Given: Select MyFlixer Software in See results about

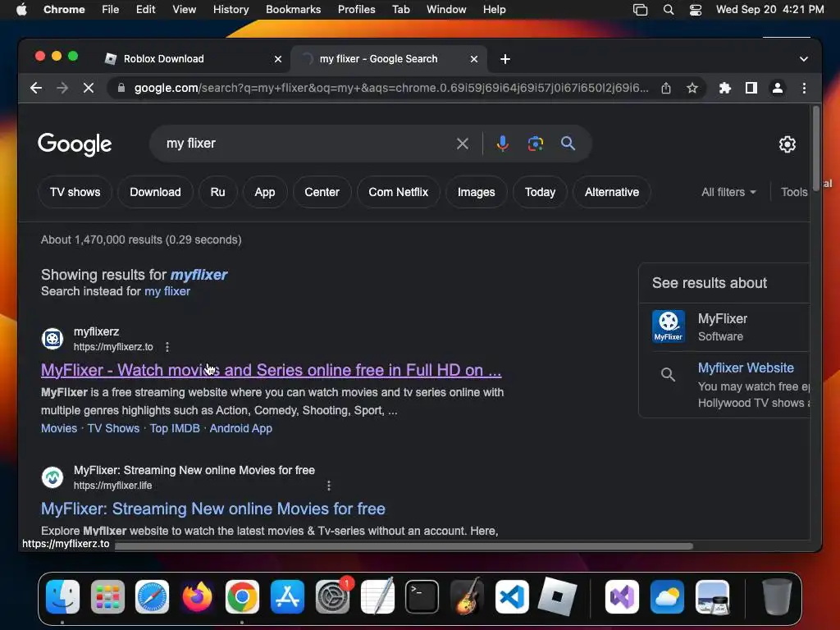Looking at the screenshot, I should (724, 326).
